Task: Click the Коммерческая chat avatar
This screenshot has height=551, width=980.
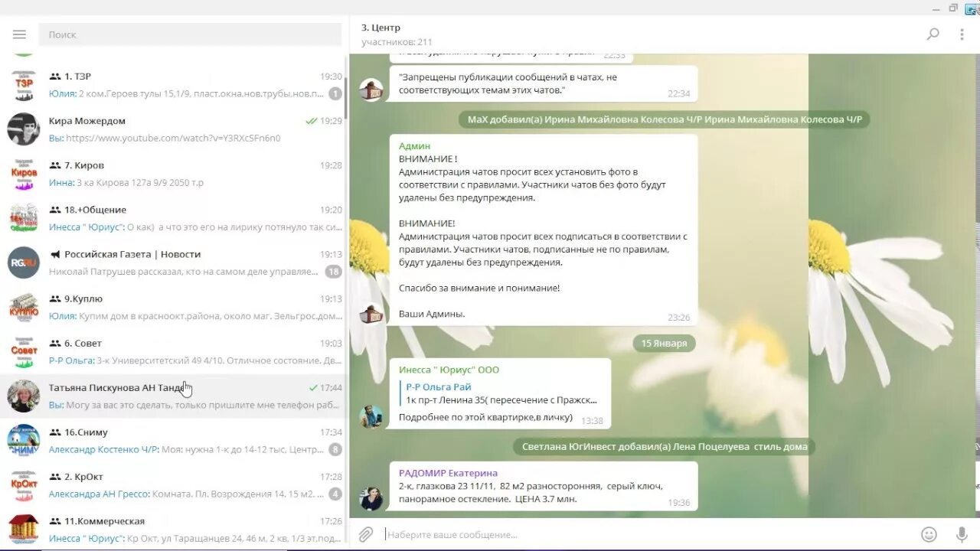Action: tap(24, 529)
